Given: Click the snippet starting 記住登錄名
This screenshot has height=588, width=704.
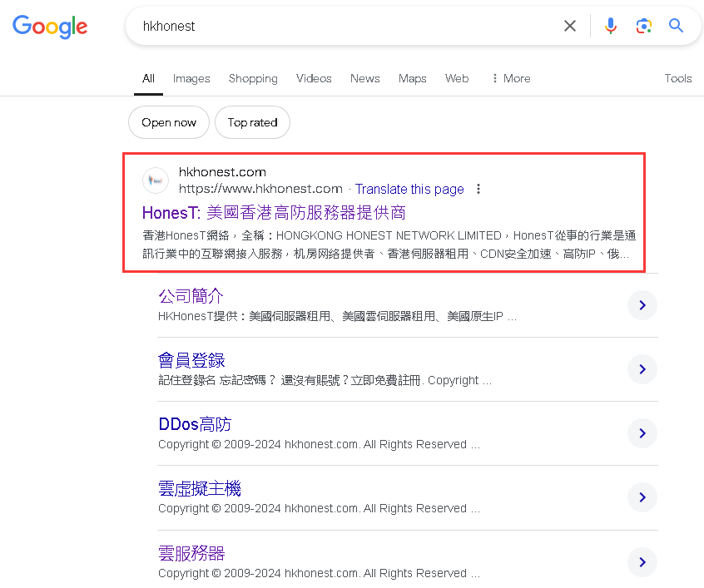Looking at the screenshot, I should pyautogui.click(x=325, y=381).
